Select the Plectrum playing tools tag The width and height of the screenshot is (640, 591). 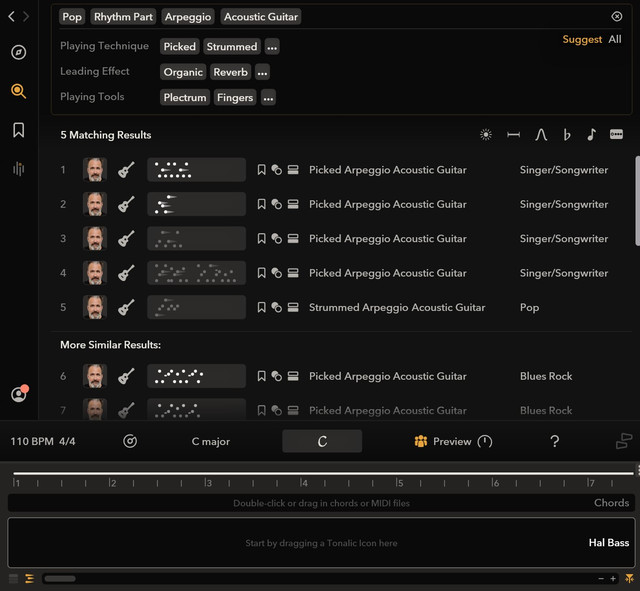pyautogui.click(x=185, y=98)
